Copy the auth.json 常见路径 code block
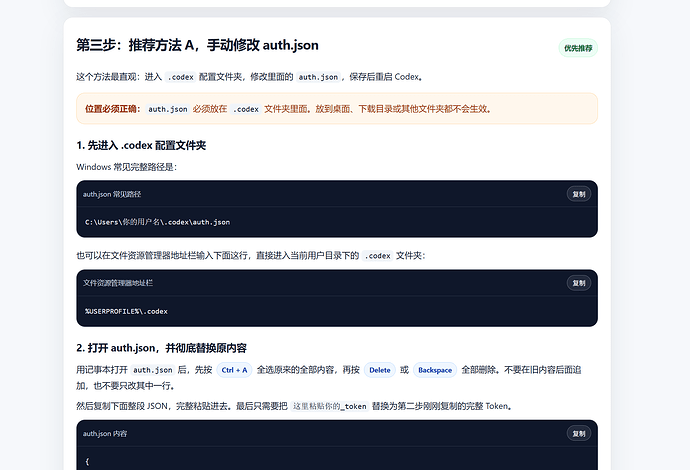 [x=579, y=194]
